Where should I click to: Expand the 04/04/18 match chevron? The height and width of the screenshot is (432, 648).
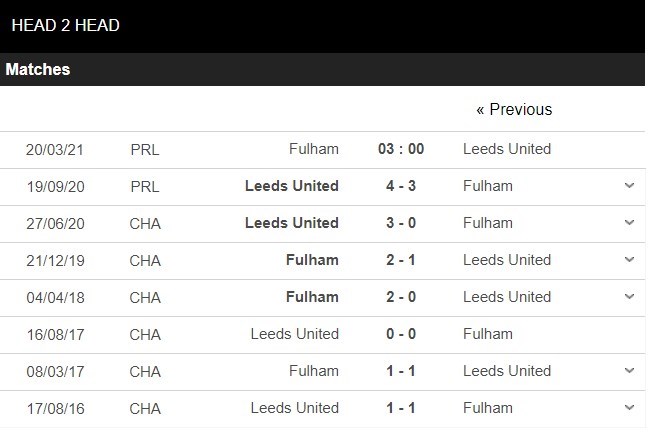tap(629, 297)
